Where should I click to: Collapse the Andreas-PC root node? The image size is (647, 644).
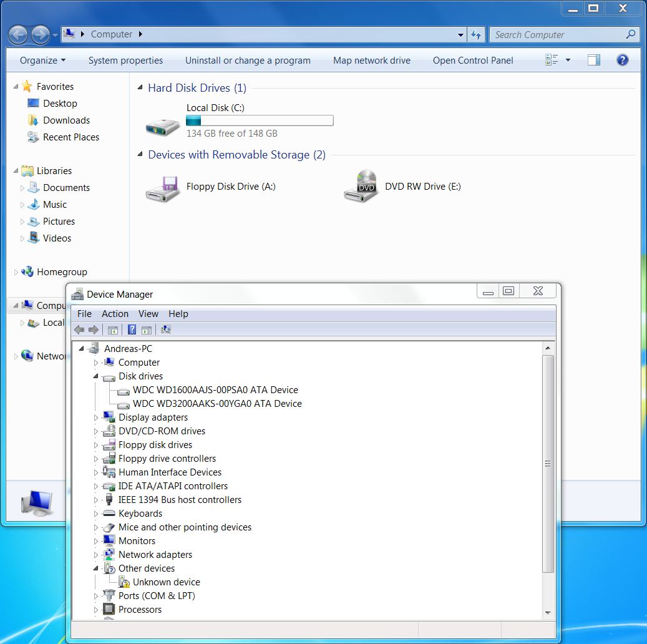pos(81,349)
